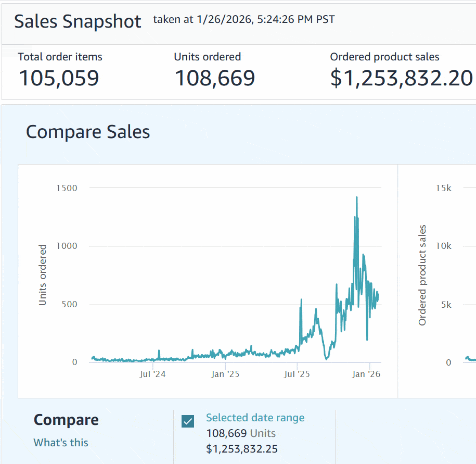Image resolution: width=476 pixels, height=464 pixels.
Task: Click the 5k tick on the sales chart
Action: (446, 304)
